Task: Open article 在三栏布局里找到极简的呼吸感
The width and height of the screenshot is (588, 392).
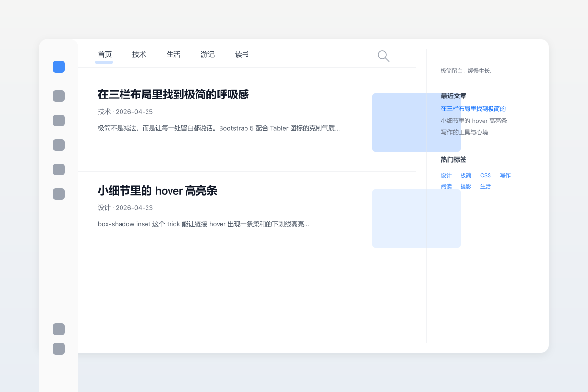Action: click(x=173, y=95)
